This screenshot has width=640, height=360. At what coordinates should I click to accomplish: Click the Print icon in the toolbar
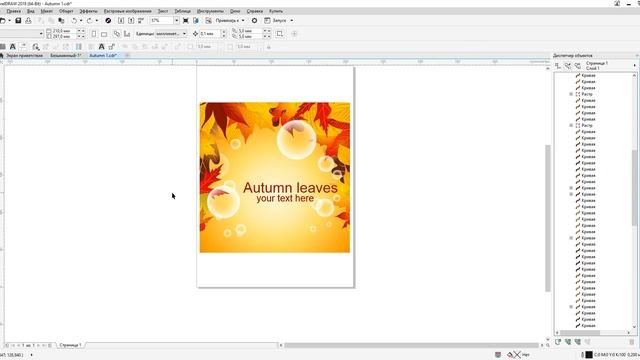click(28, 20)
